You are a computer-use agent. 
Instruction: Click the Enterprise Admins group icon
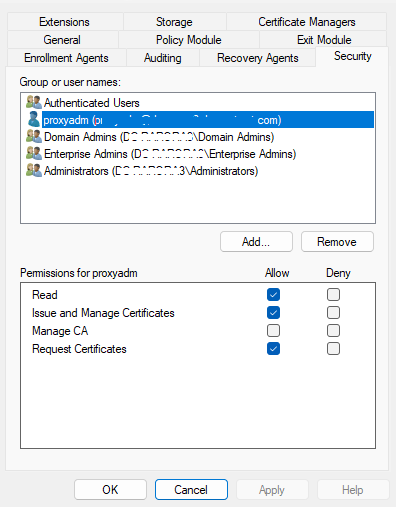pyautogui.click(x=34, y=153)
